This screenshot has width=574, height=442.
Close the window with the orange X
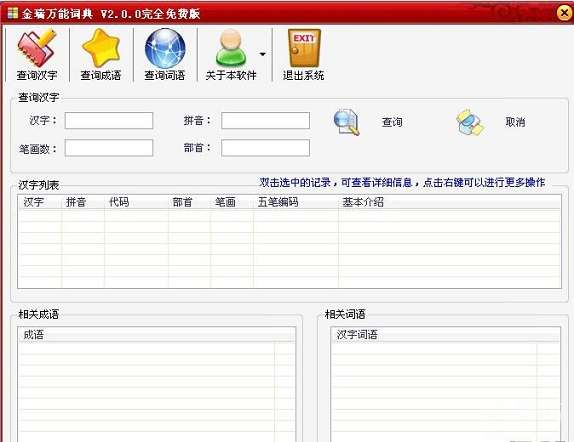tap(565, 13)
